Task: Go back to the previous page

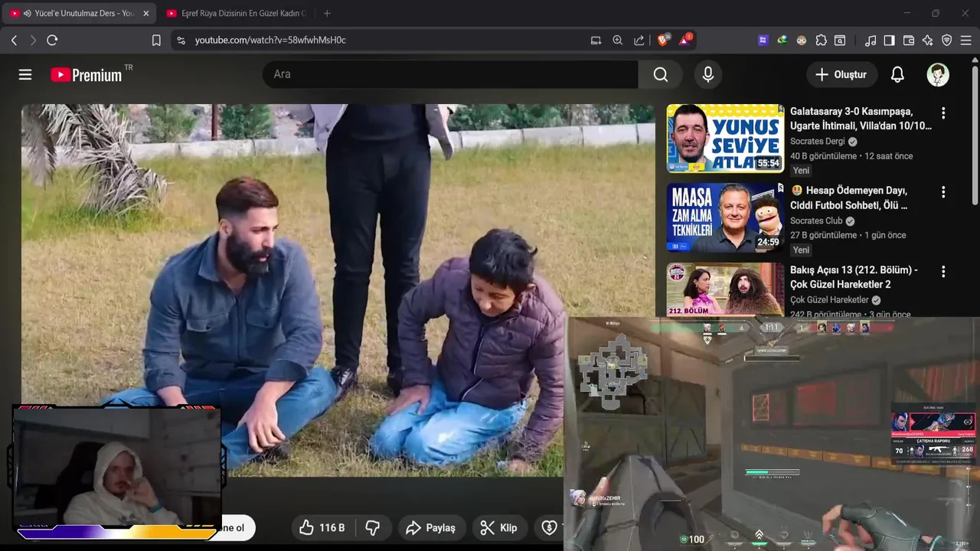Action: click(14, 40)
